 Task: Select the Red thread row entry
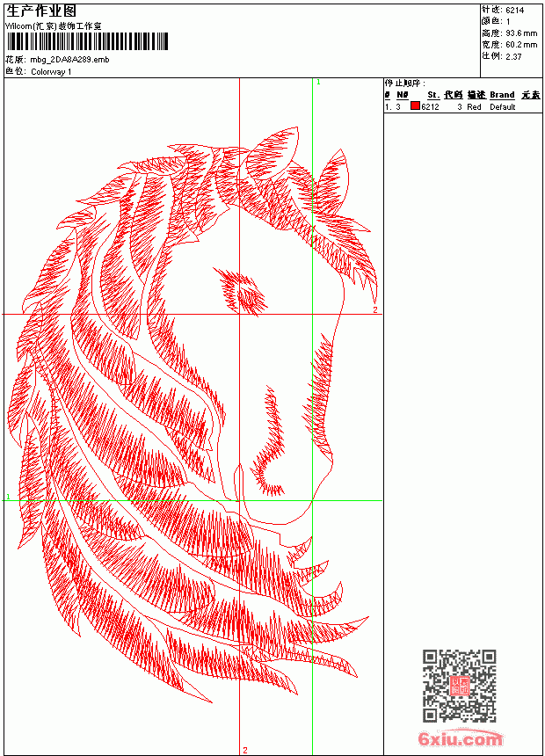463,107
